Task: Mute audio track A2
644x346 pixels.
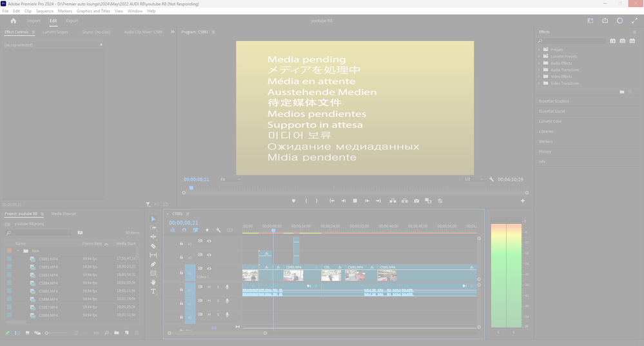Action: 209,301
